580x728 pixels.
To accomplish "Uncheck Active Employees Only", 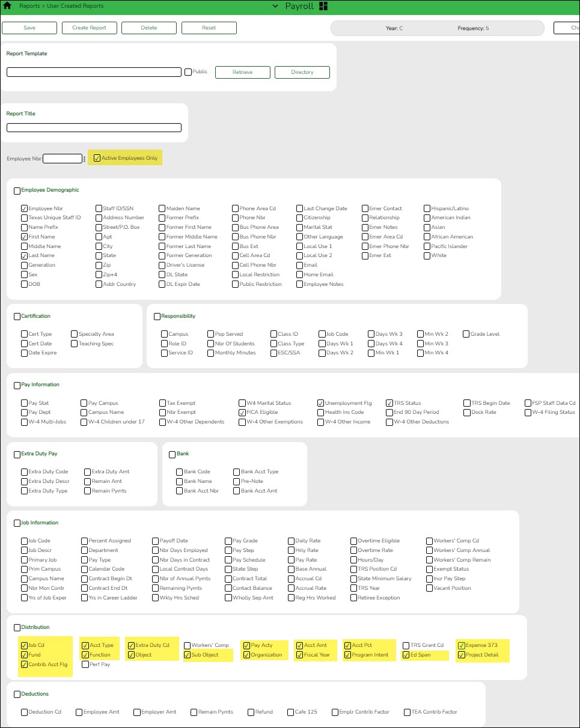I will [97, 157].
